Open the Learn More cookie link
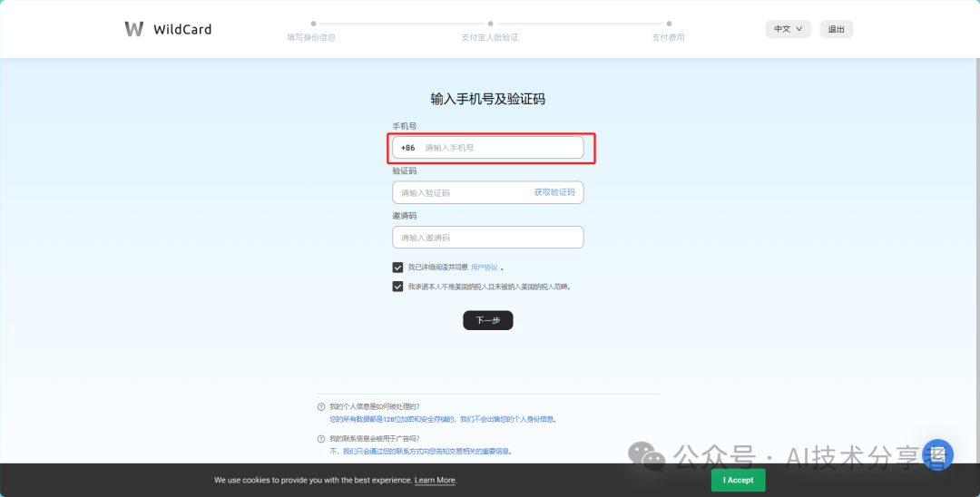Screen dimensions: 980x497 [x=435, y=480]
